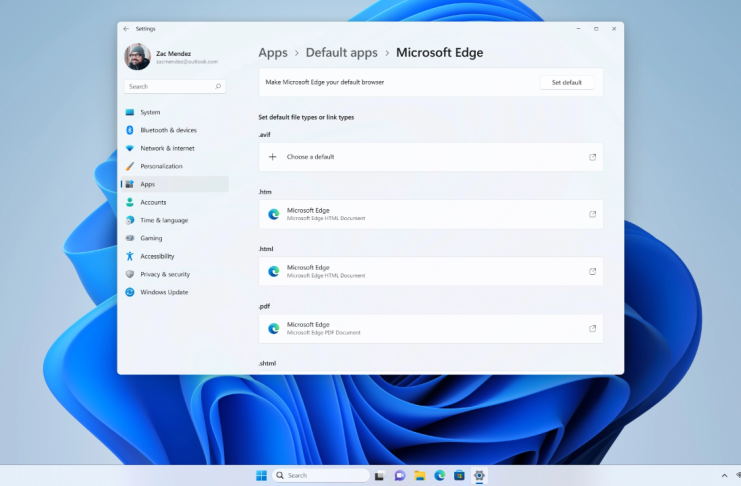Open File Explorer from taskbar
This screenshot has height=486, width=741.
420,476
